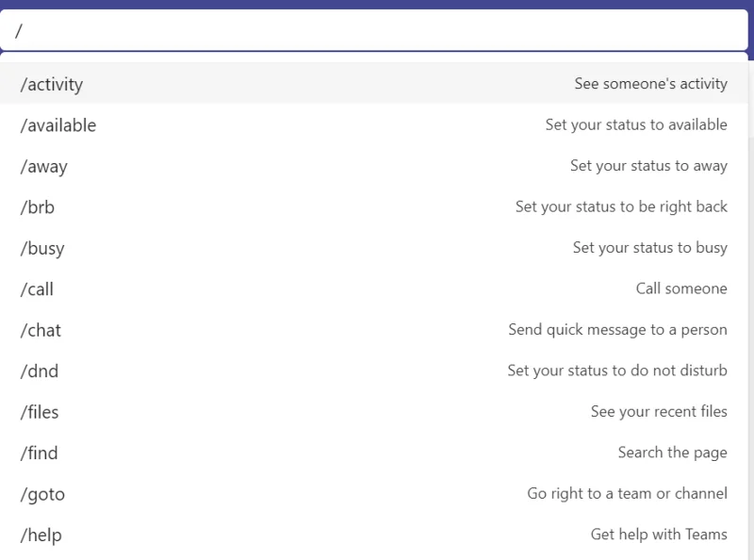Choose the /find command
Screen dimensions: 754x560
pyautogui.click(x=374, y=453)
